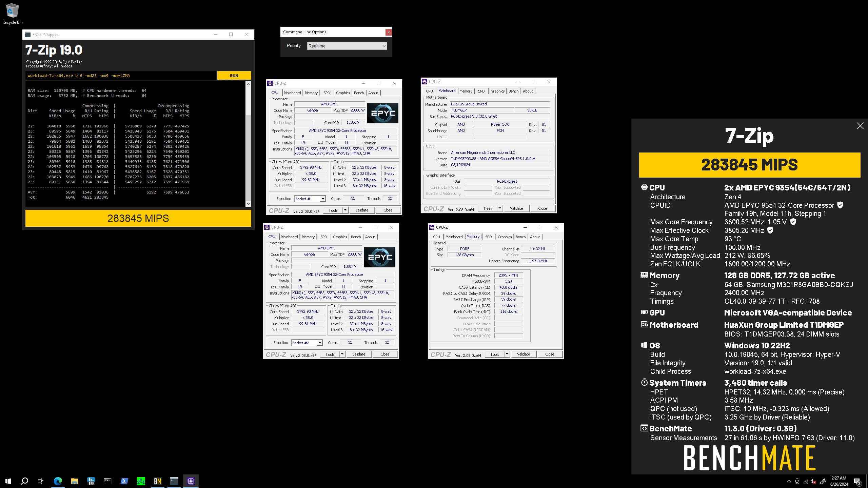Image resolution: width=868 pixels, height=488 pixels.
Task: Open the notification center with 2 alerts
Action: click(x=857, y=481)
